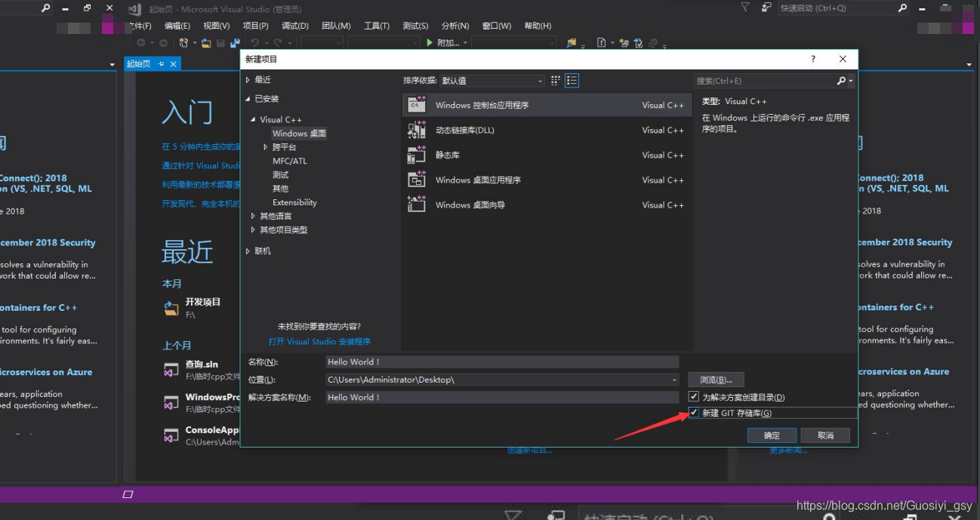The width and height of the screenshot is (980, 520).
Task: Open the 打开 Visual Studio 安装程序 link
Action: point(319,341)
